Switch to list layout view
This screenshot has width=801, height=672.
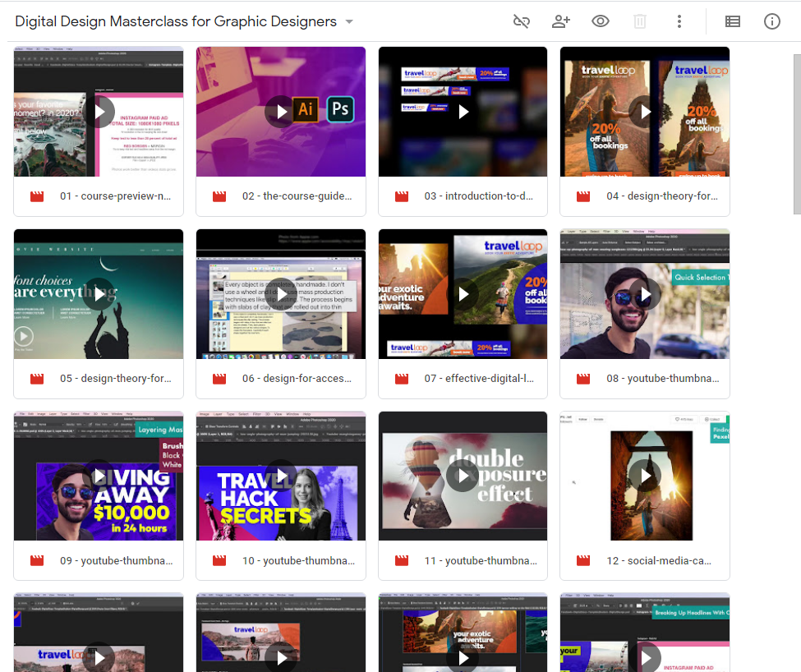733,21
